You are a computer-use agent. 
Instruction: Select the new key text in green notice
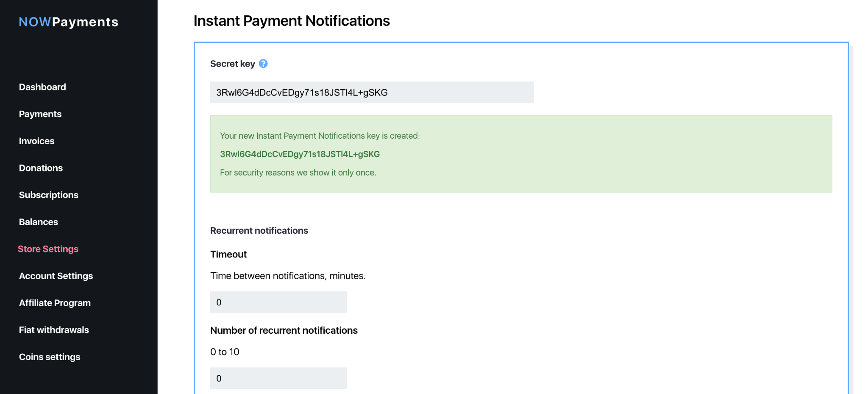point(300,154)
